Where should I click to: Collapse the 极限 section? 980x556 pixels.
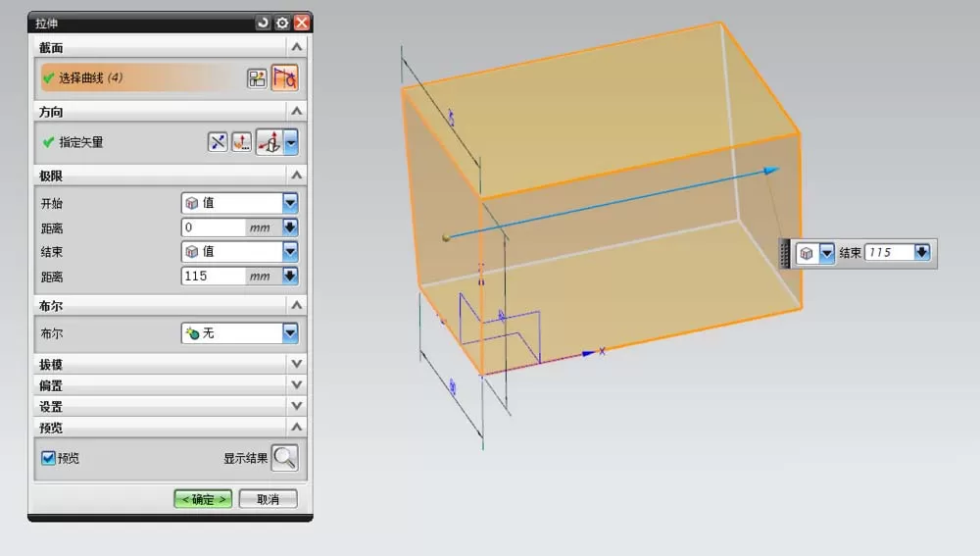297,176
